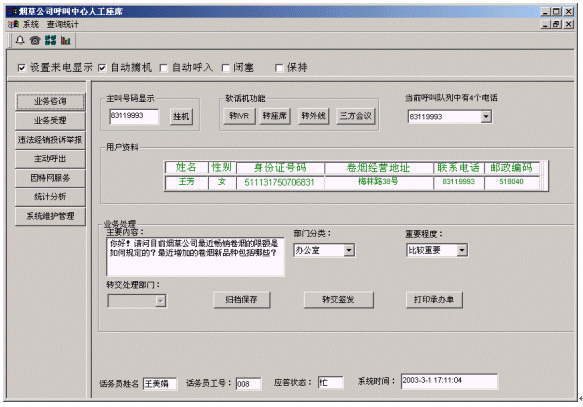This screenshot has width=583, height=407.
Task: Restore the inner child window
Action: pyautogui.click(x=556, y=25)
